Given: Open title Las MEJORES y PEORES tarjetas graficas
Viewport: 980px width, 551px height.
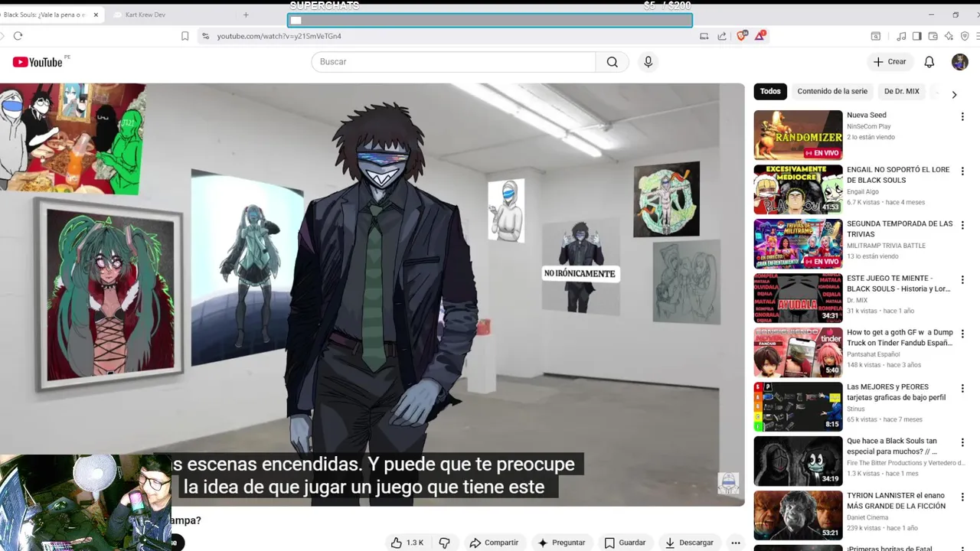Looking at the screenshot, I should point(897,393).
